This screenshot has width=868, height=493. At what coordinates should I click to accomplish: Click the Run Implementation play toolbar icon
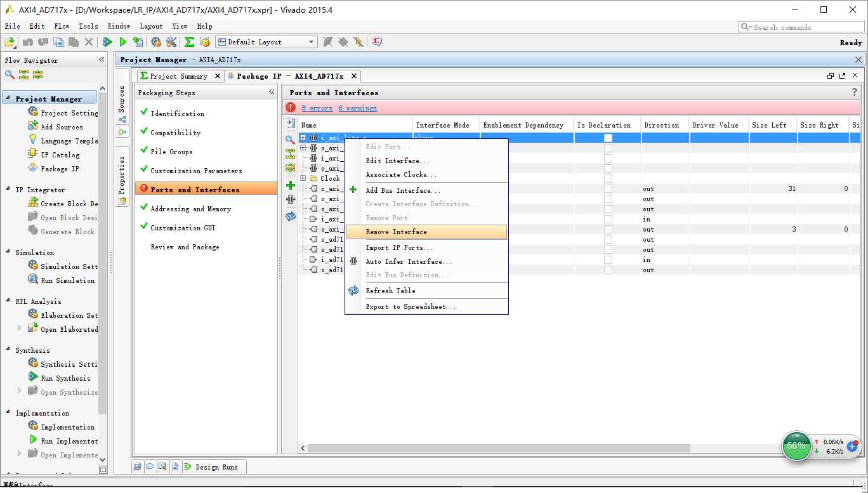pyautogui.click(x=123, y=42)
